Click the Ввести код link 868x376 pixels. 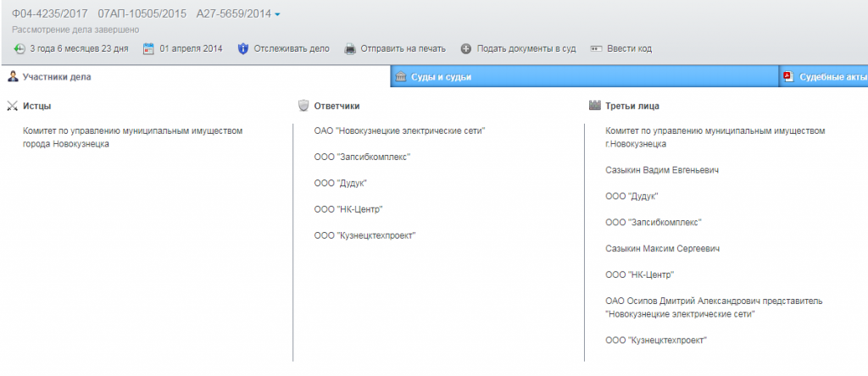pyautogui.click(x=630, y=48)
